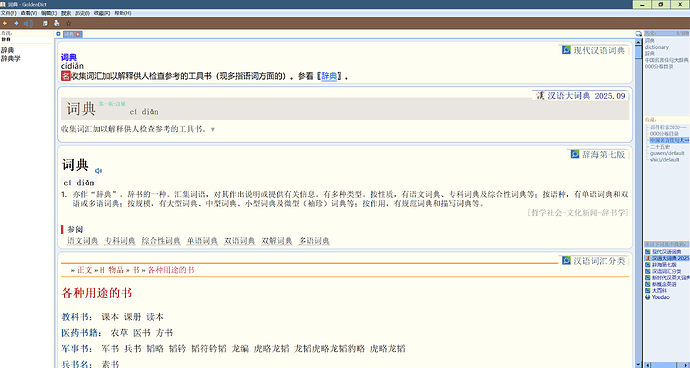The image size is (690, 368).
Task: Click the 汉语大词典 2025.09 header icon
Action: pyautogui.click(x=540, y=96)
